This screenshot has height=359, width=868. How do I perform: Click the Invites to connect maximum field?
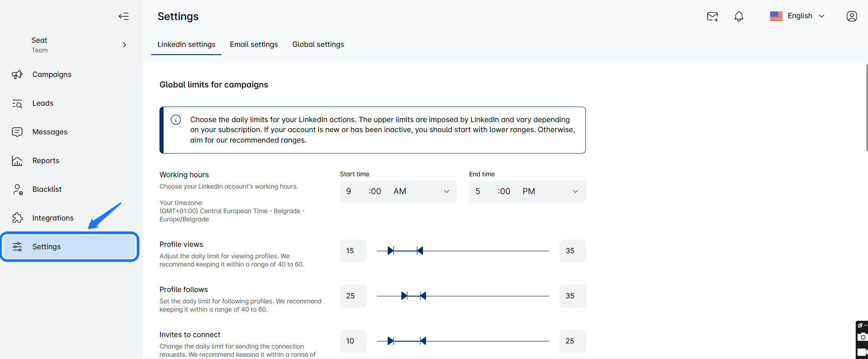tap(572, 341)
